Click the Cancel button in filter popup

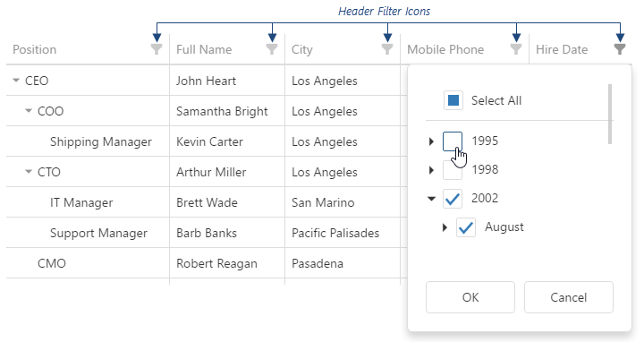569,297
